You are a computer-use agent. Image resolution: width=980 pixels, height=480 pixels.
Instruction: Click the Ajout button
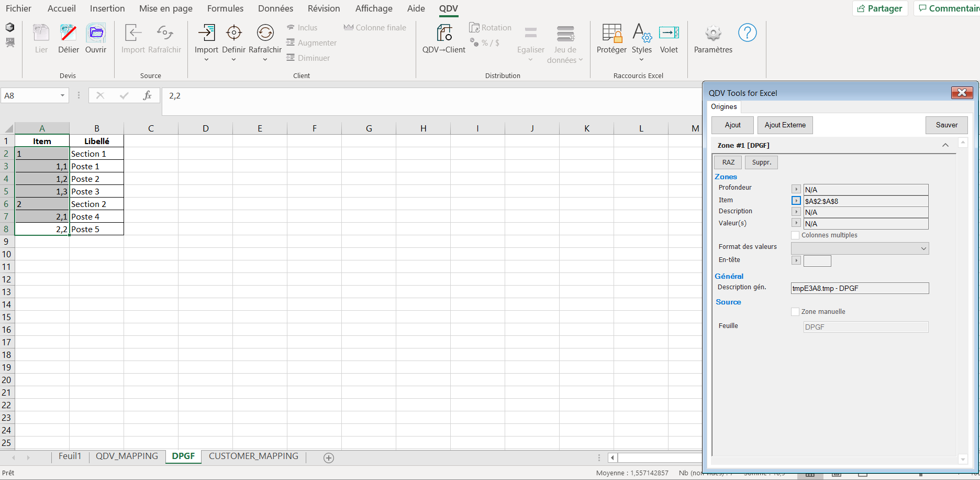733,125
